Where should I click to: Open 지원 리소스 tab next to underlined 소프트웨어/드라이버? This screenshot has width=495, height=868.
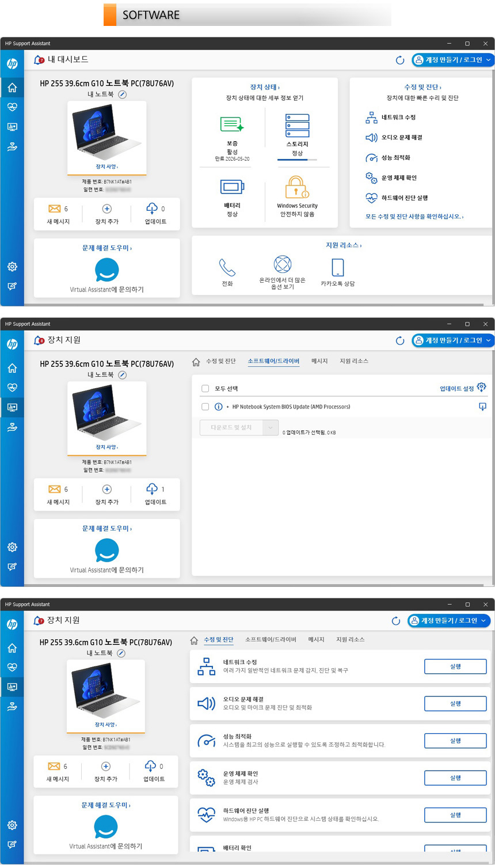[x=353, y=361]
